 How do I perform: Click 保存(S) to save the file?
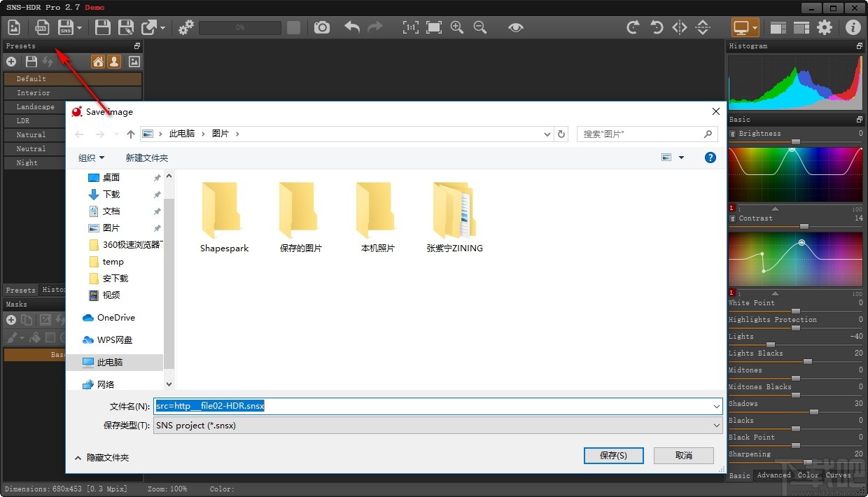pyautogui.click(x=613, y=455)
